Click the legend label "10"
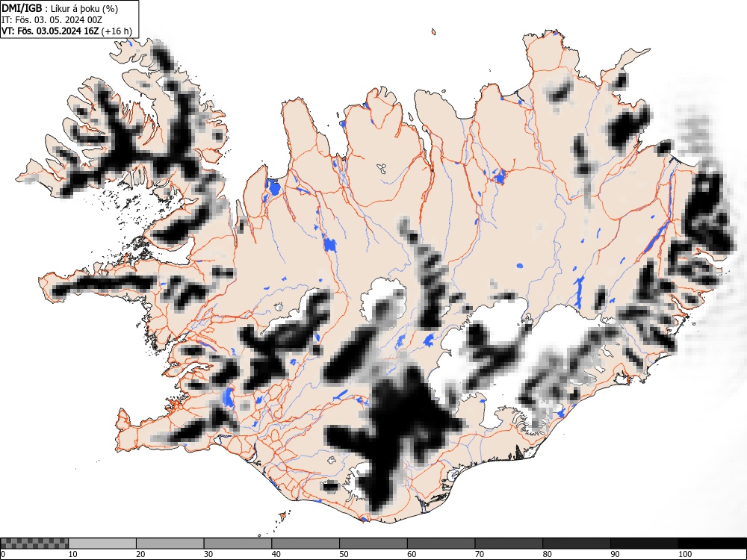Screen dimensions: 747x560 coord(73,554)
